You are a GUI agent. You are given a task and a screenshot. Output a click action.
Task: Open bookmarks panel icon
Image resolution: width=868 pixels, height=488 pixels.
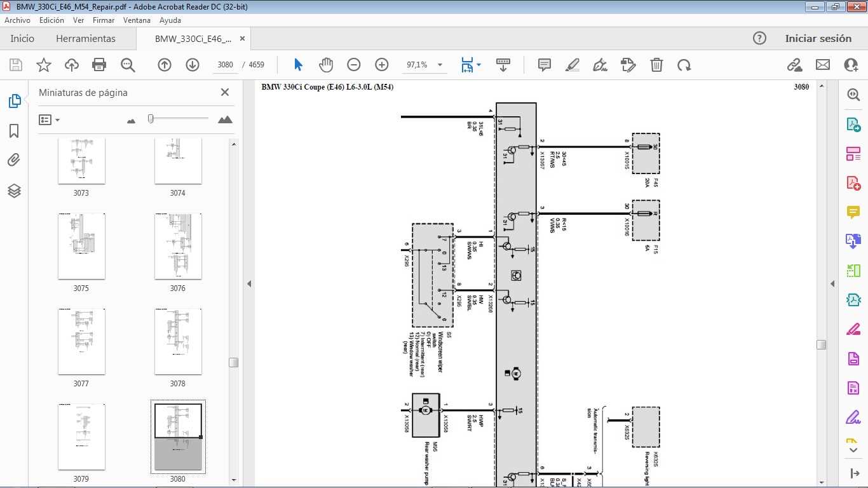click(x=14, y=131)
